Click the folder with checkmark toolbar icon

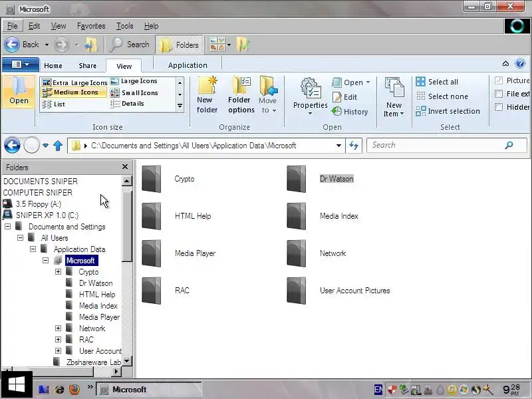pyautogui.click(x=243, y=45)
